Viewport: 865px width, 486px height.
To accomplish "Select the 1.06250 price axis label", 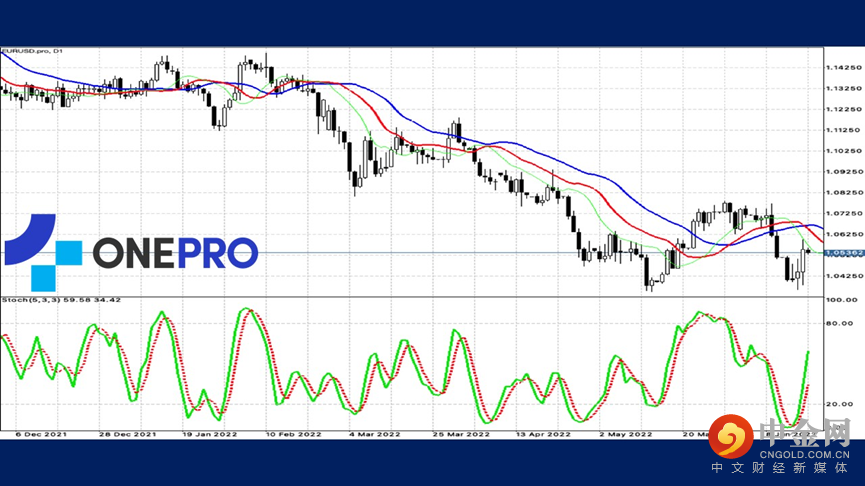I will [843, 234].
